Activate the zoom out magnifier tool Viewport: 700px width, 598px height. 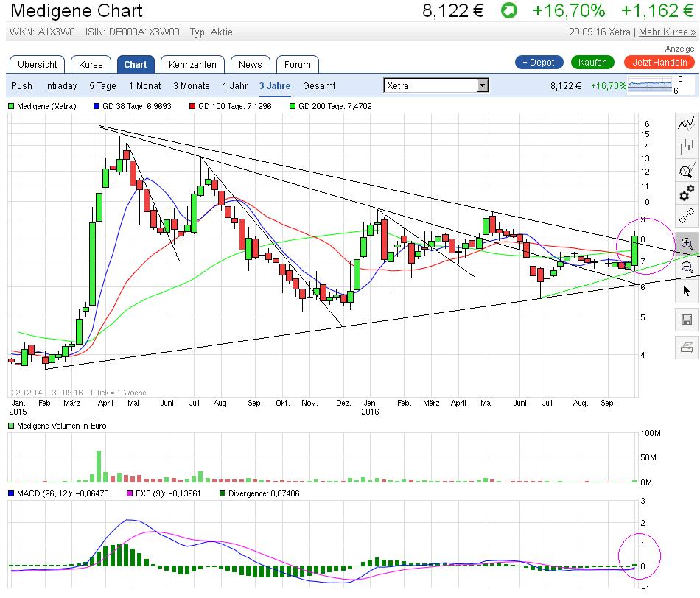[687, 267]
